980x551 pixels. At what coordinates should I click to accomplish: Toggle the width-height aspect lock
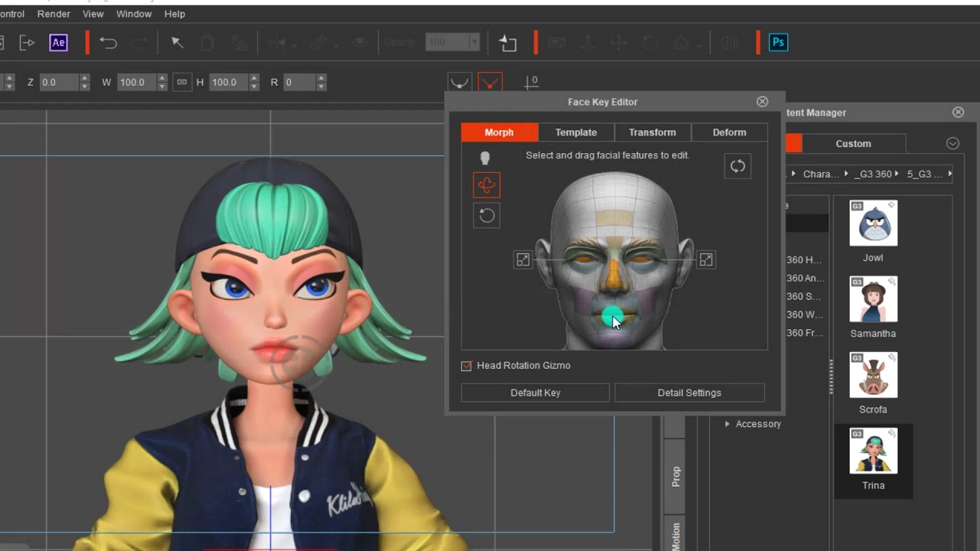(181, 82)
